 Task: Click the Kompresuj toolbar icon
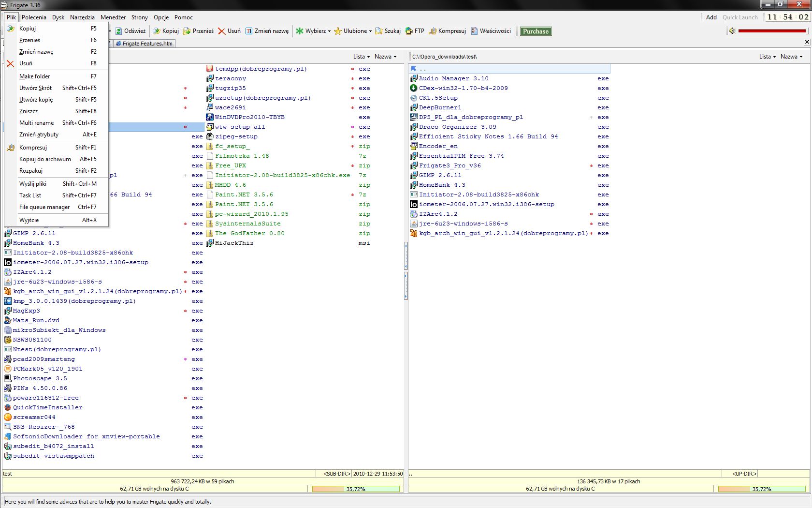(x=433, y=31)
